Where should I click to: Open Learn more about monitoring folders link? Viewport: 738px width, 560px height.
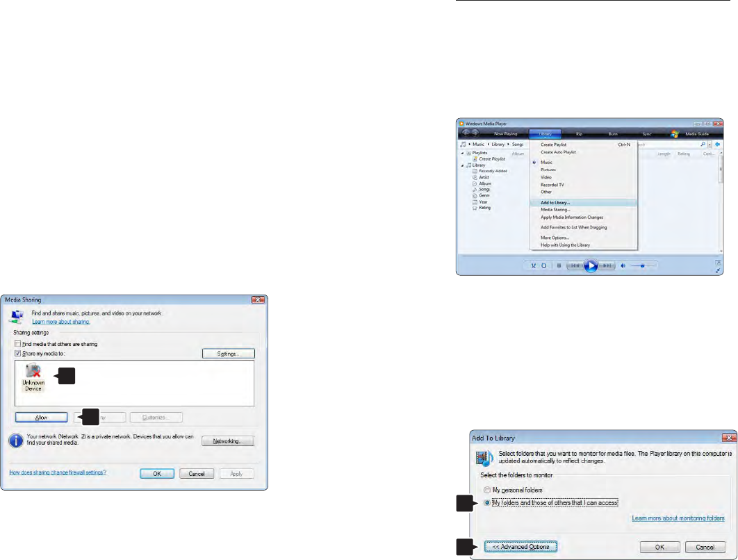tap(678, 518)
